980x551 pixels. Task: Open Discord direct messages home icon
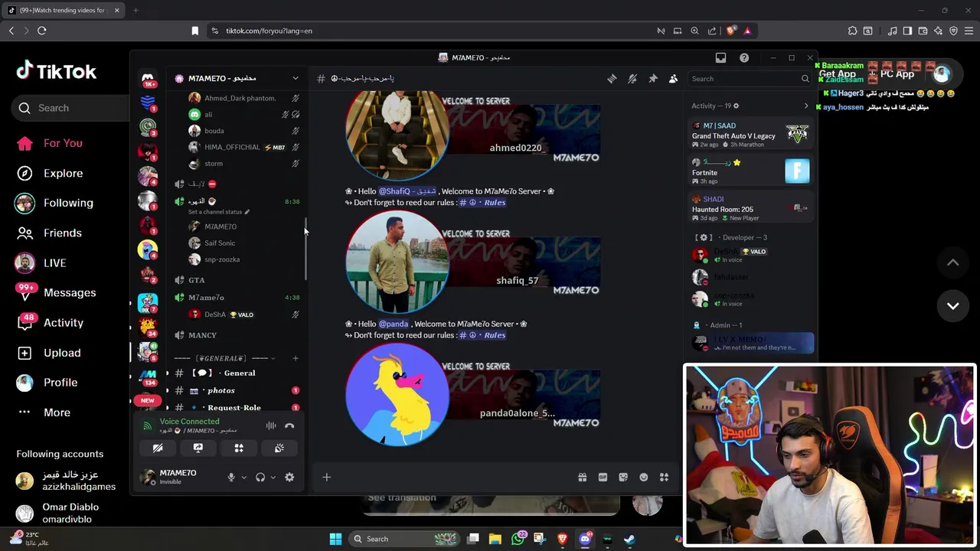pos(148,79)
